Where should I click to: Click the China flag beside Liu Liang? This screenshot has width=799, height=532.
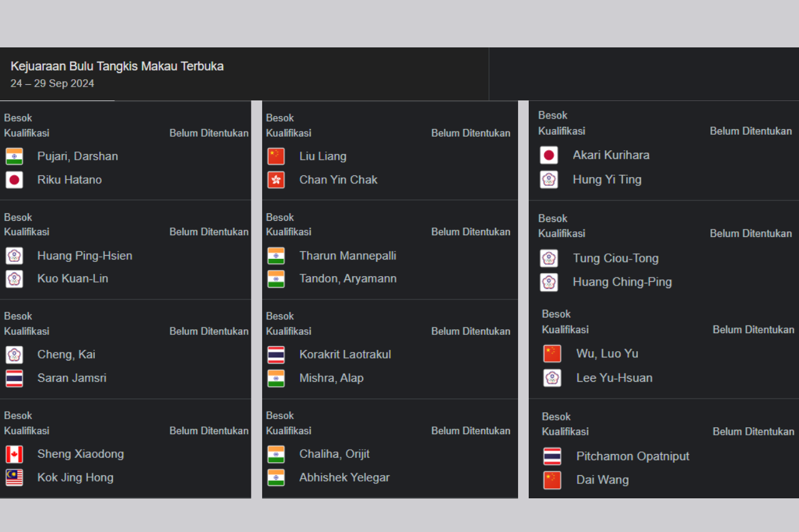(276, 156)
